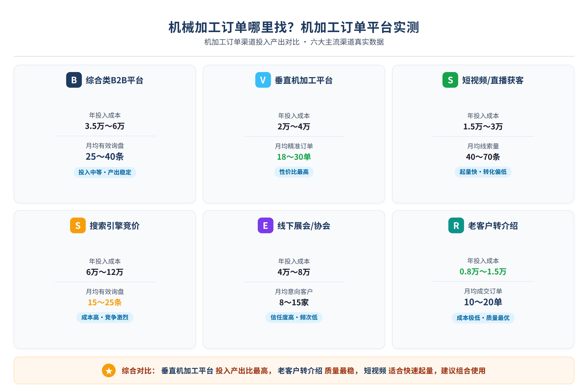588x392 pixels.
Task: Click the value 3.5万~6万
Action: [x=105, y=126]
